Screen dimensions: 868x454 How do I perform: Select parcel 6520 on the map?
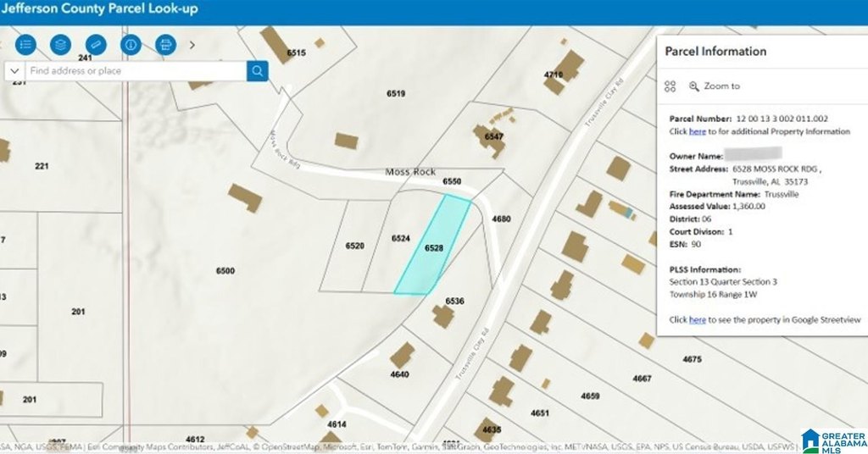[x=354, y=246]
